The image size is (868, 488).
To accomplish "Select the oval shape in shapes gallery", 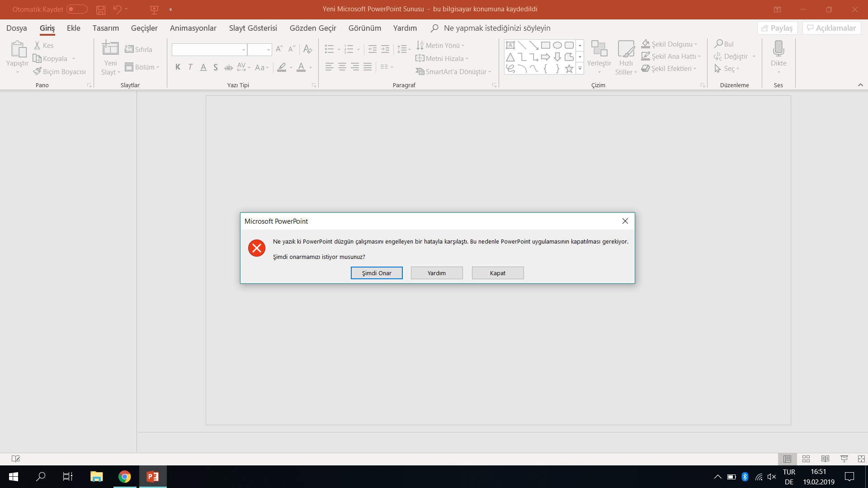I will click(557, 45).
